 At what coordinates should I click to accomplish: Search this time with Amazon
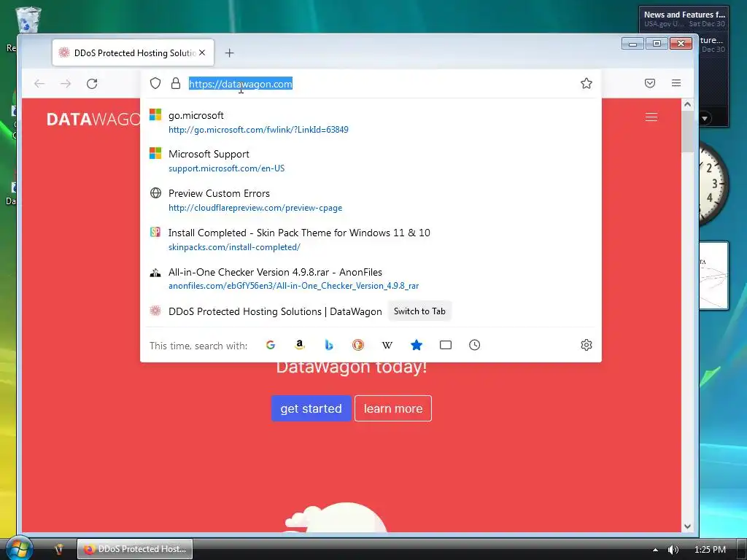coord(300,345)
